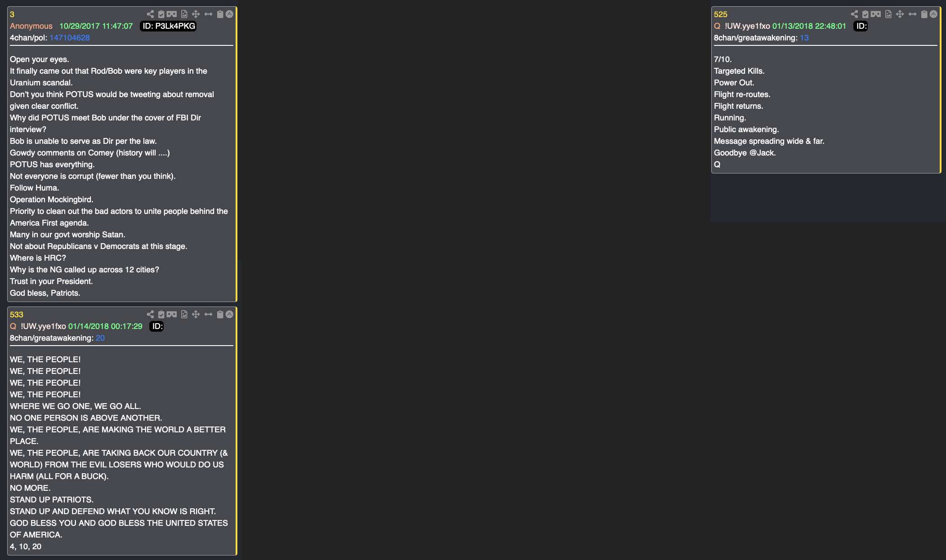Open greatawakening link 20 on post 533
Screen dimensions: 946x560
point(100,338)
